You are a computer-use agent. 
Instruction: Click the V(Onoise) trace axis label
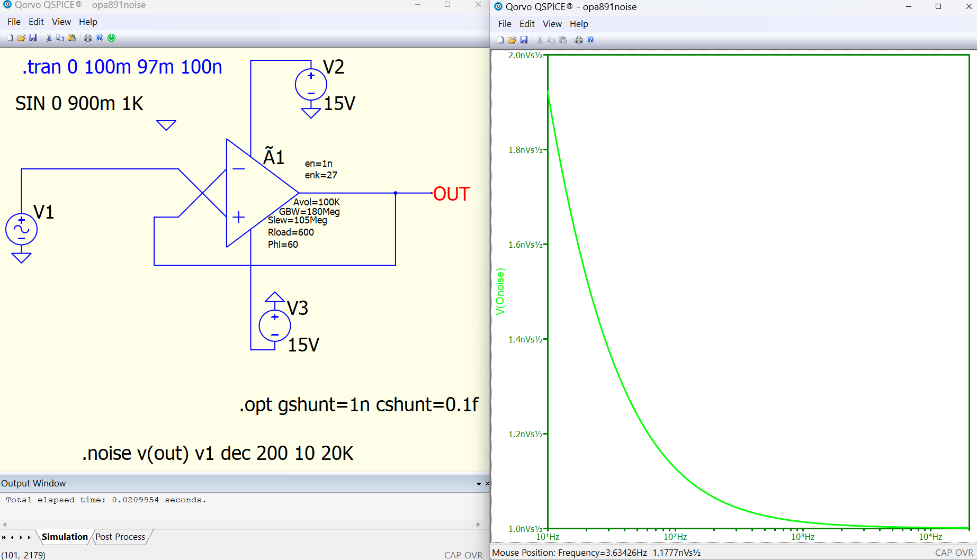point(500,292)
